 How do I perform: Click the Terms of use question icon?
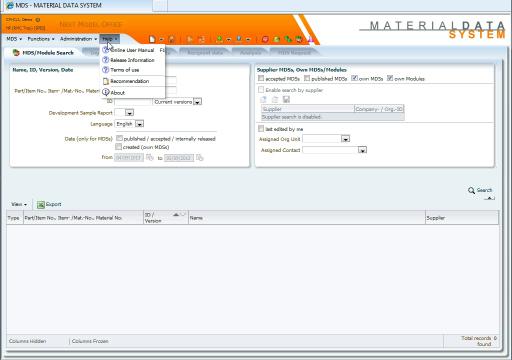click(106, 70)
